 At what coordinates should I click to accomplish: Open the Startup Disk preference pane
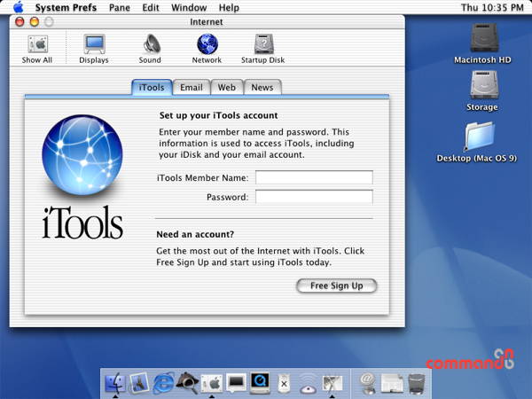263,50
